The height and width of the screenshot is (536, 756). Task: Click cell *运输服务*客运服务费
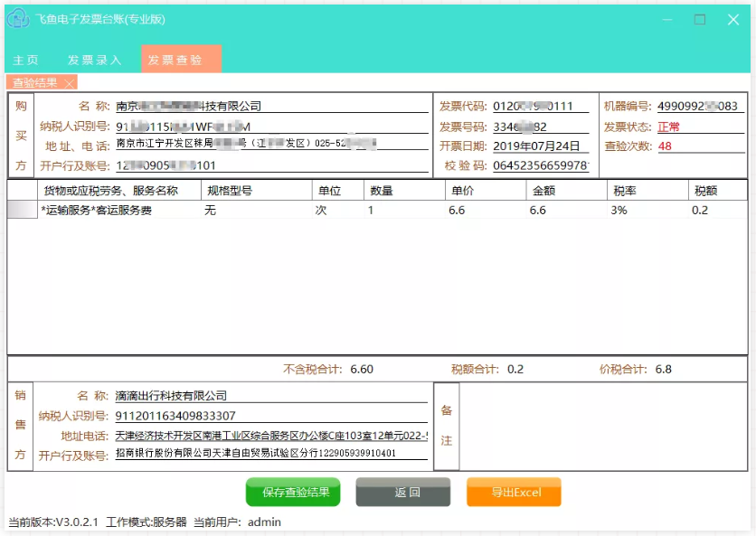(x=119, y=211)
